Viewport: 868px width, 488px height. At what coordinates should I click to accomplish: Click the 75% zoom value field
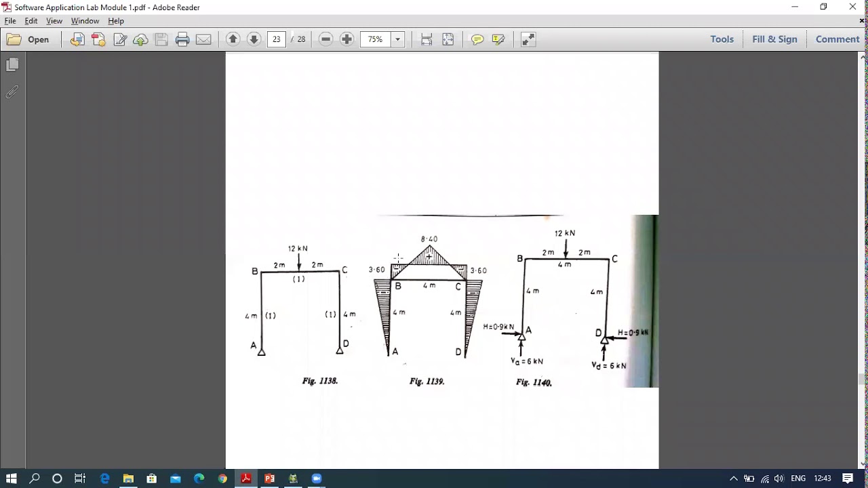point(376,39)
